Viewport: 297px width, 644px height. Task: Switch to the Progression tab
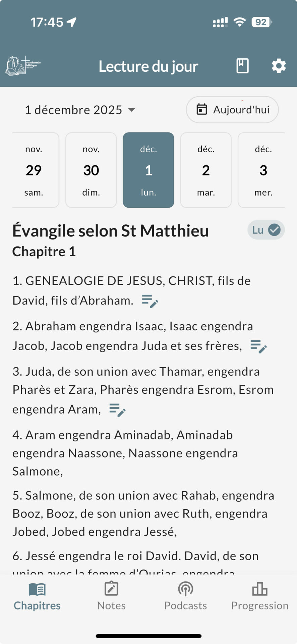260,596
